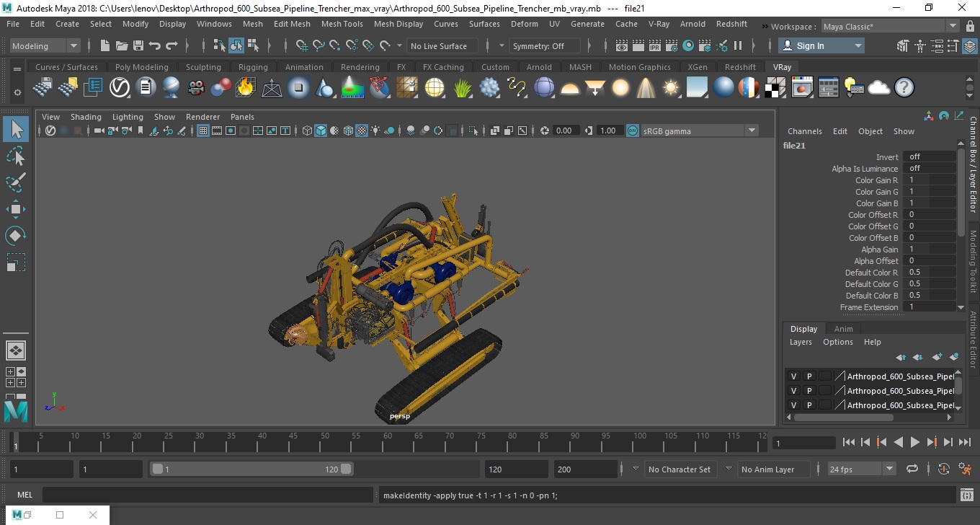
Task: Toggle visibility V of third Arthropod layer
Action: pyautogui.click(x=794, y=405)
